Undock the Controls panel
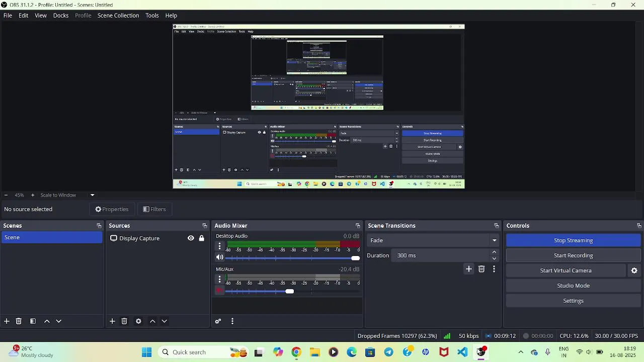 point(639,226)
